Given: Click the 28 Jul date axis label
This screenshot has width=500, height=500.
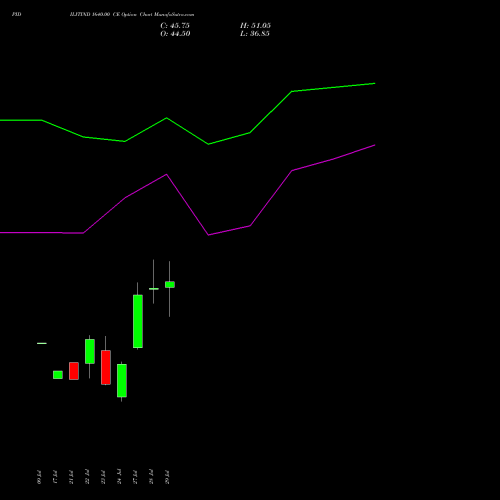Looking at the screenshot, I should pos(151,477).
